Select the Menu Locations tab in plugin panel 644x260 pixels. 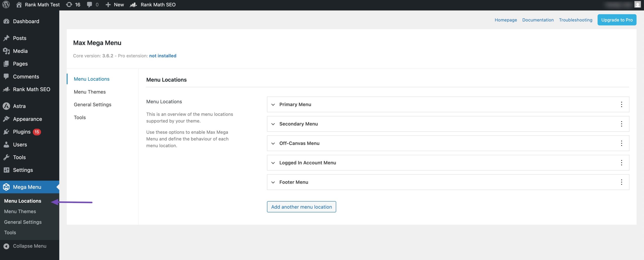pos(92,79)
